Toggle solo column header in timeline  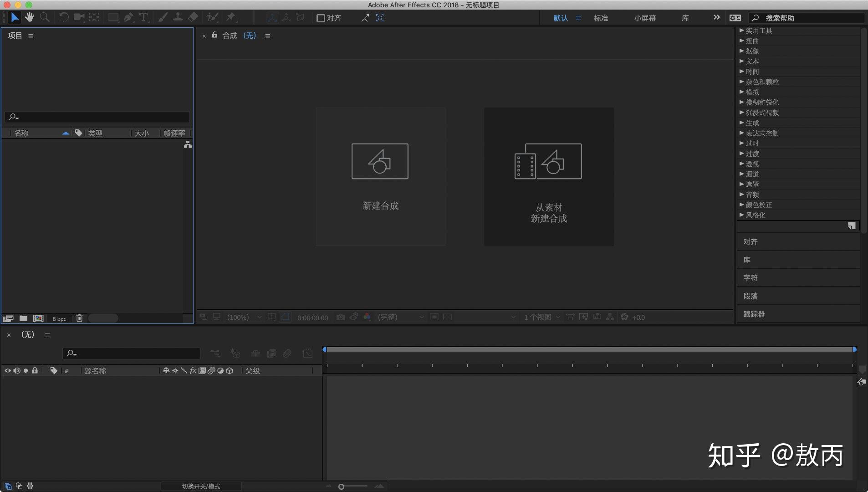[26, 371]
